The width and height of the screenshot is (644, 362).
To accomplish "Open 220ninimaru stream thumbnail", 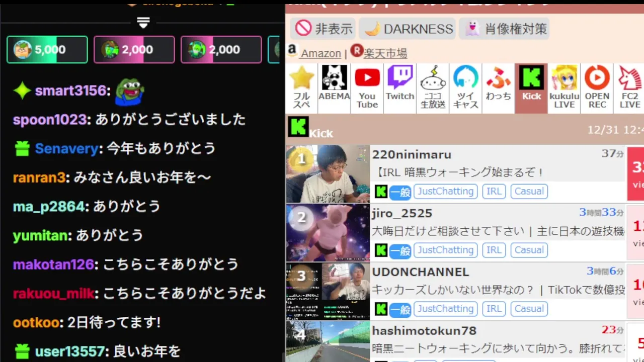I will tap(328, 174).
